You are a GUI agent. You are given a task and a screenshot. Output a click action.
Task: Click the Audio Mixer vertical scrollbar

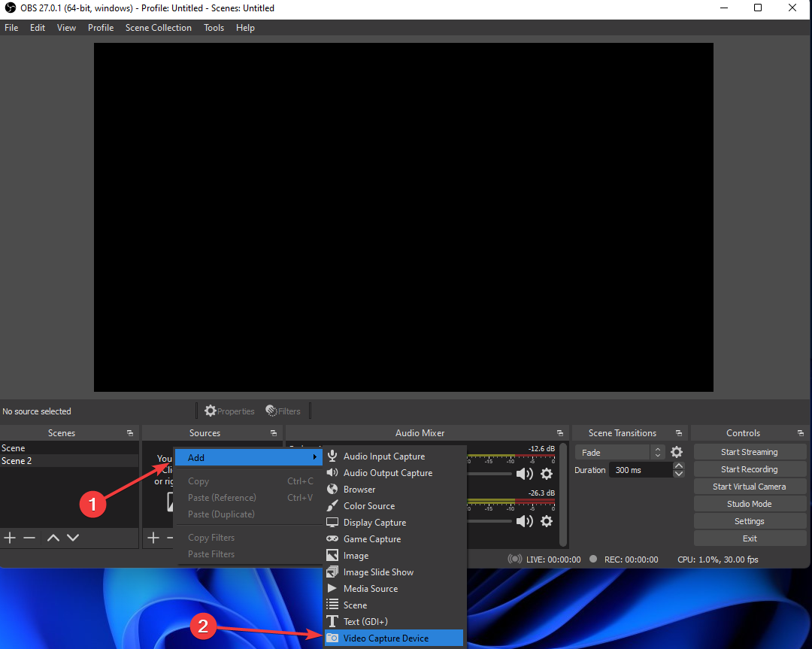[563, 495]
